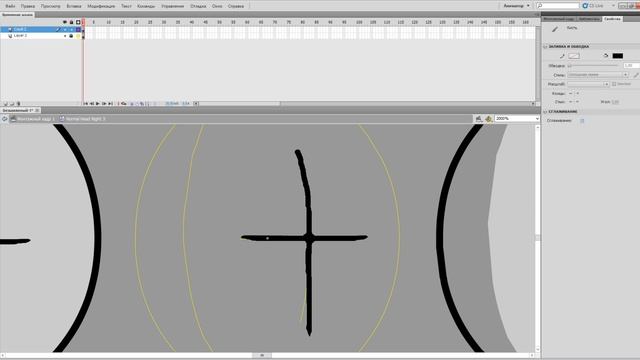Image resolution: width=640 pixels, height=360 pixels.
Task: Click the show/hide all layers eye icon
Action: pyautogui.click(x=64, y=22)
